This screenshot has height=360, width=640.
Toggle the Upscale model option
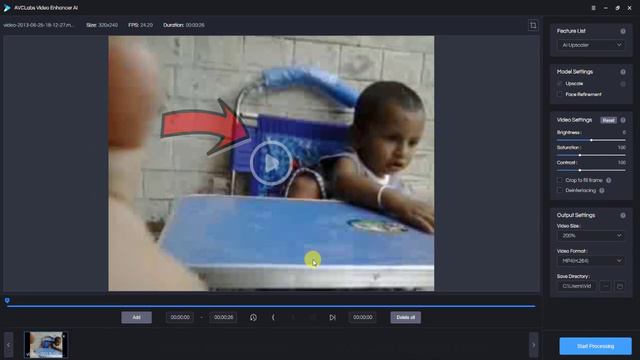[560, 84]
